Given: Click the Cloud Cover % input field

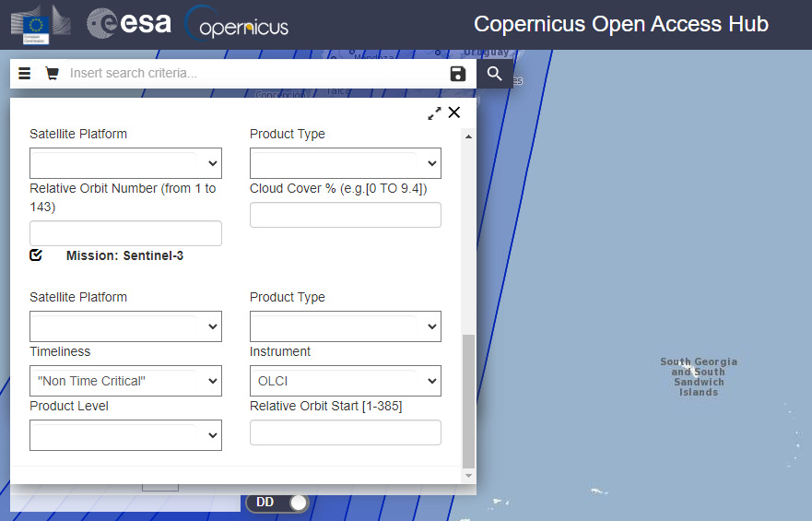Looking at the screenshot, I should coord(346,215).
